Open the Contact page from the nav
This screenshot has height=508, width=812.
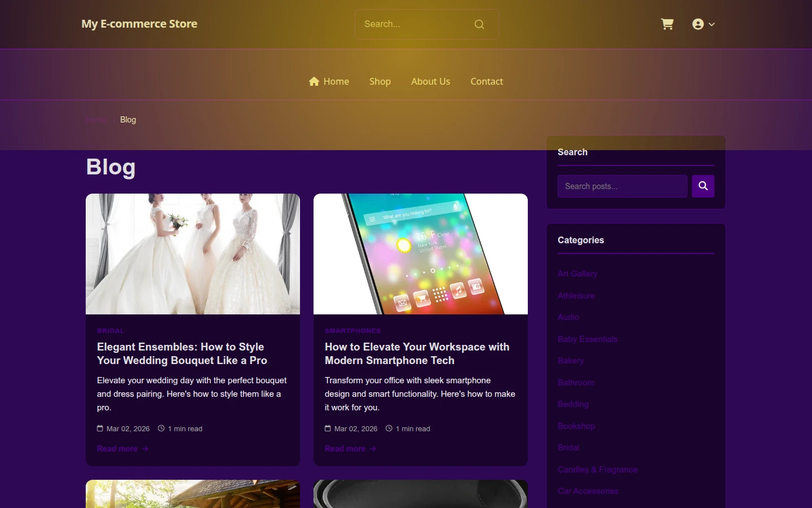point(487,81)
